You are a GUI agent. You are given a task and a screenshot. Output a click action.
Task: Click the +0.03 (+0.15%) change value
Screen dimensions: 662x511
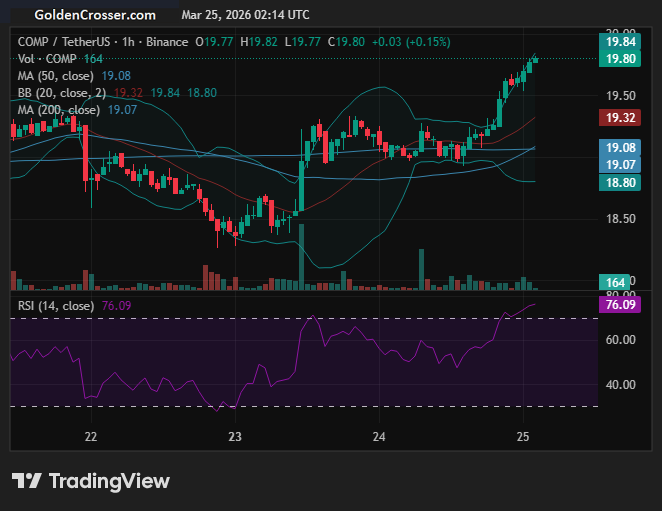point(411,42)
